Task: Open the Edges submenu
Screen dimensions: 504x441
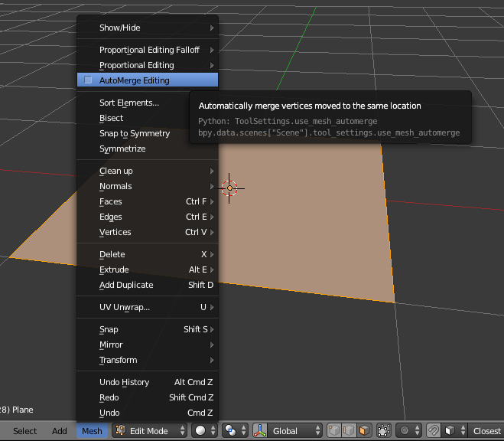Action: pos(148,217)
